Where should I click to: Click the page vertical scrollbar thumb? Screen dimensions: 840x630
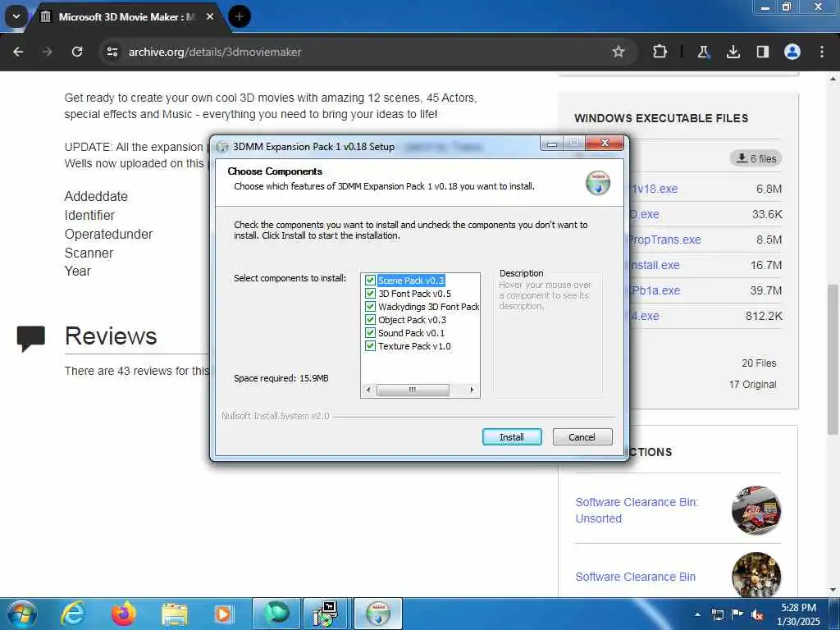click(833, 359)
